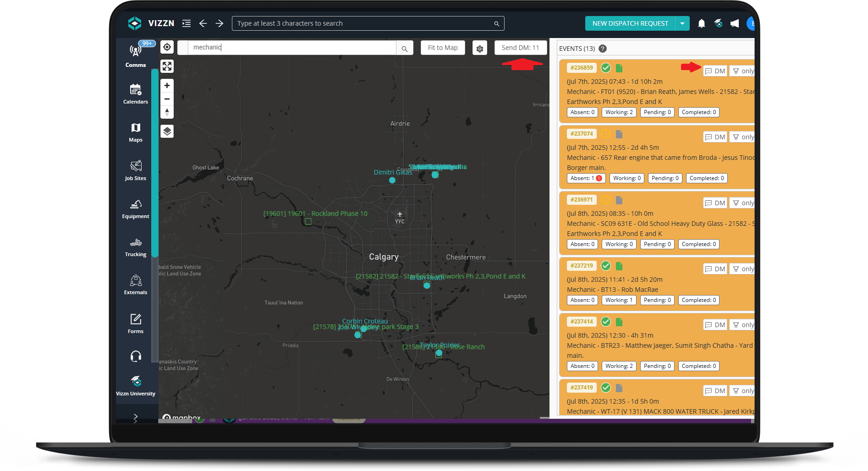Expand the sidebar with the bottom chevron

coord(135,417)
